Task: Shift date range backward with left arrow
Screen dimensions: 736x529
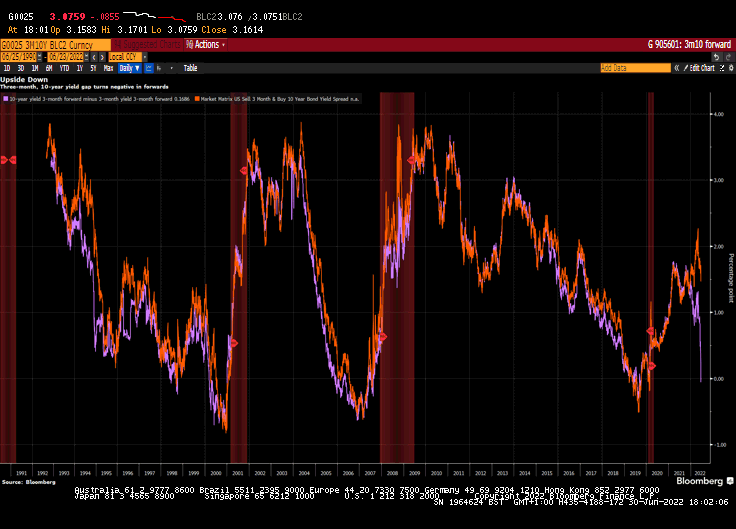Action: pos(94,57)
